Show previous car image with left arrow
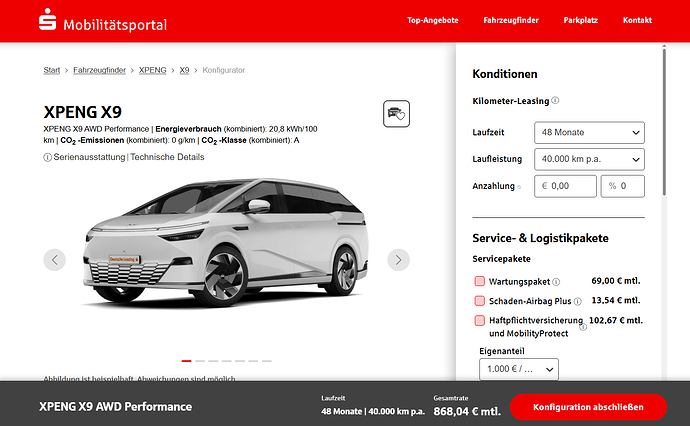 [55, 260]
